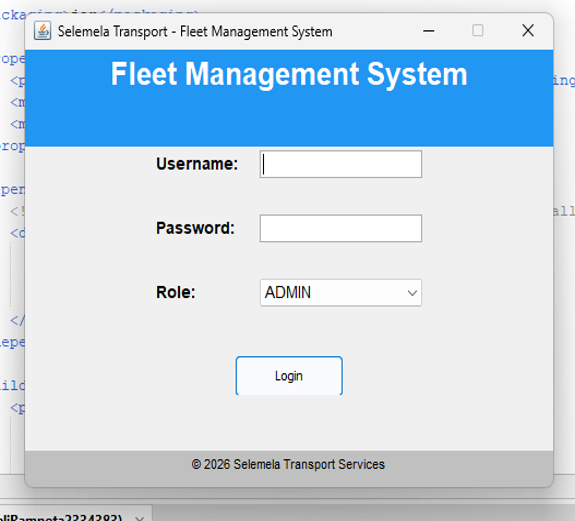Open the Role dropdown showing ADMIN
Screen dimensions: 575x521
[x=341, y=293]
